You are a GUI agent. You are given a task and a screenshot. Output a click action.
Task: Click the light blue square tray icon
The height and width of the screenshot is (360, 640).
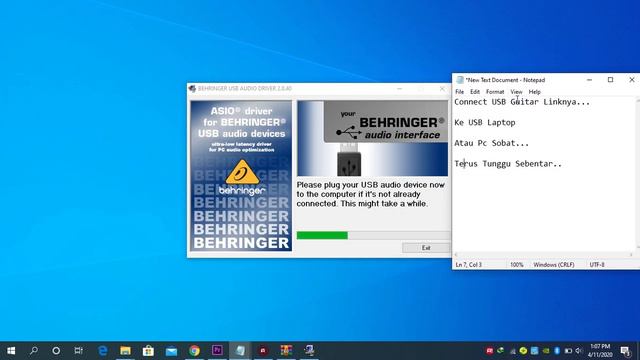[534, 351]
